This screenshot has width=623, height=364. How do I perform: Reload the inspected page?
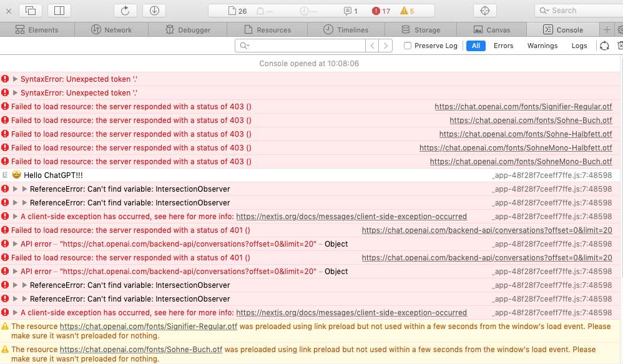[124, 10]
